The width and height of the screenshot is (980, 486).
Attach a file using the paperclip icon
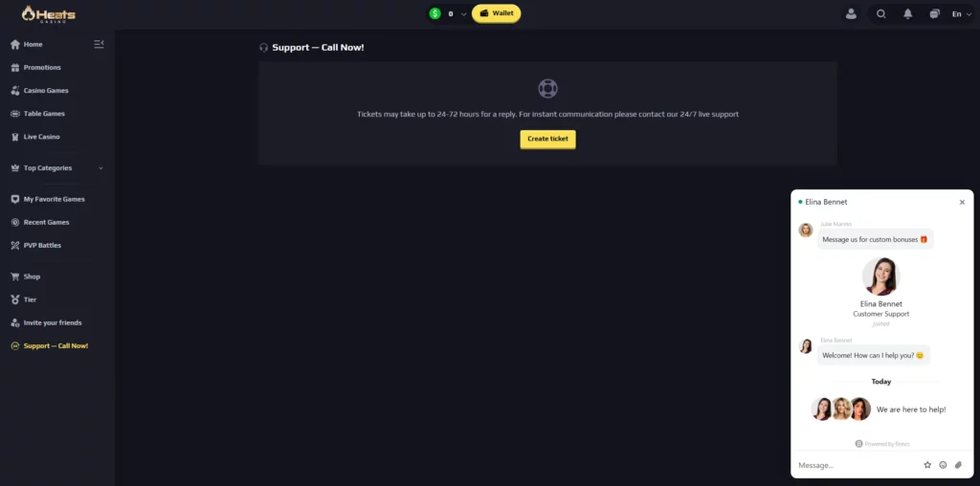coord(958,465)
